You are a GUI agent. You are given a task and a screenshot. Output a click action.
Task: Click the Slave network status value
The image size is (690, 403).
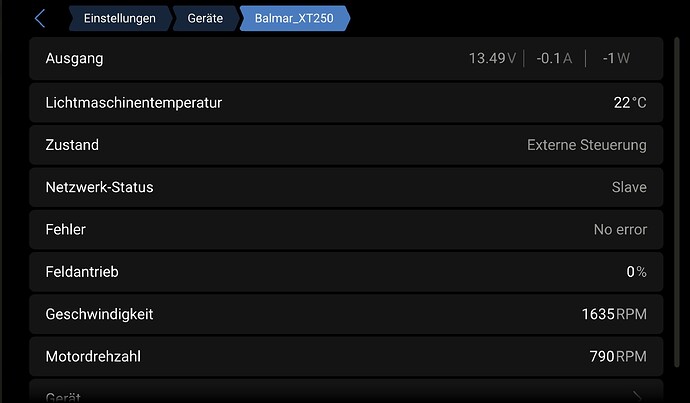coord(629,187)
